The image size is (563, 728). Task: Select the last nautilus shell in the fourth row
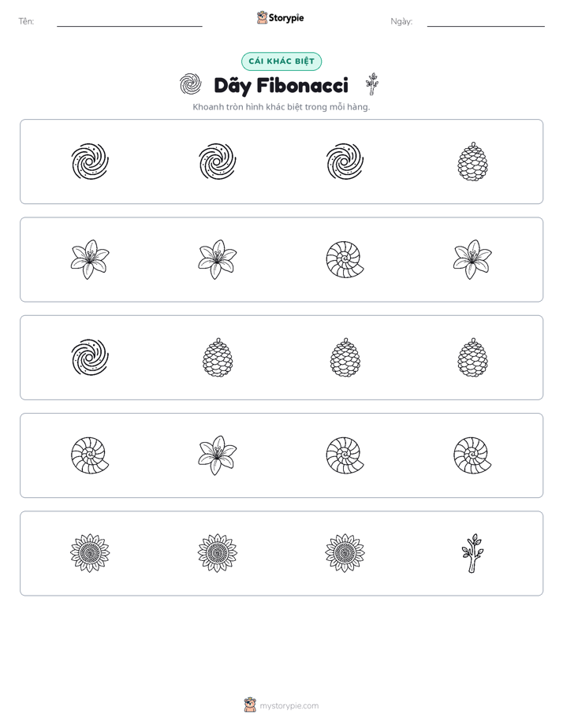(x=472, y=455)
